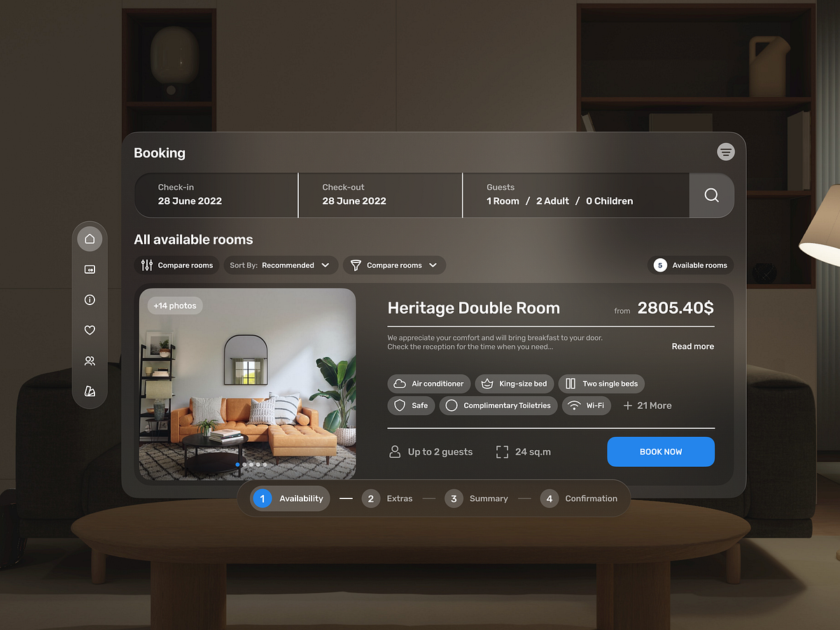Image resolution: width=840 pixels, height=630 pixels.
Task: Open the filter menu icon at top right
Action: coord(725,152)
